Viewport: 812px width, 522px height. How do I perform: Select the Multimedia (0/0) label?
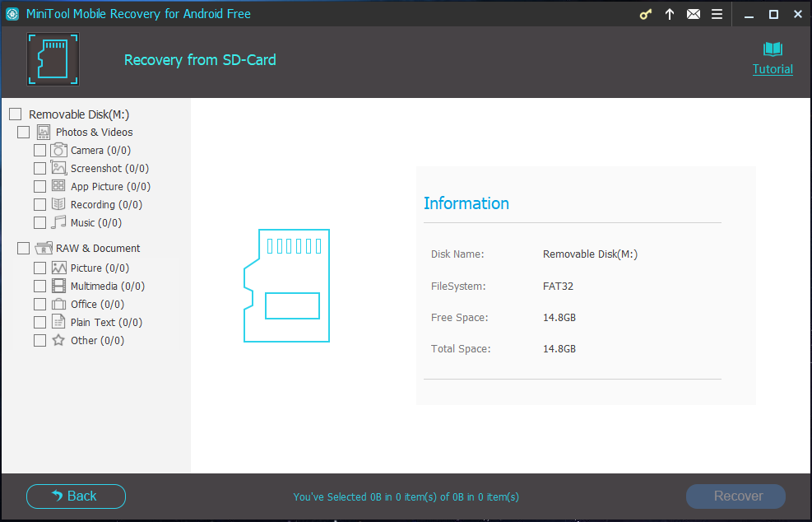(x=108, y=287)
